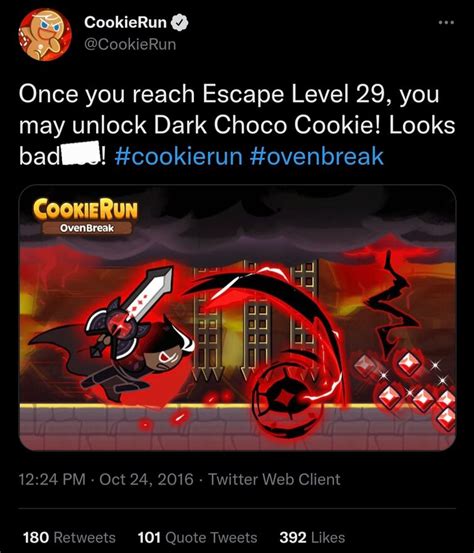View the 180 Retweets list
The width and height of the screenshot is (474, 553).
click(69, 537)
